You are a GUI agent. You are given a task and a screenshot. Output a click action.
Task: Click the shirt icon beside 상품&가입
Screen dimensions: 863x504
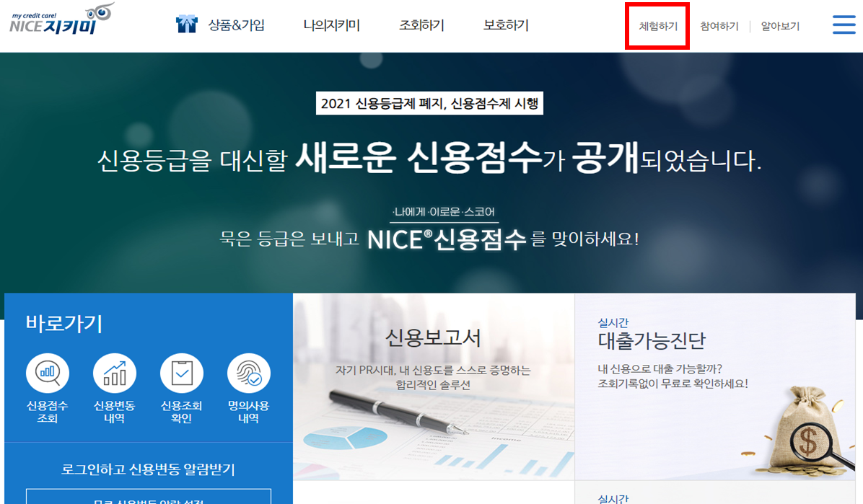187,25
